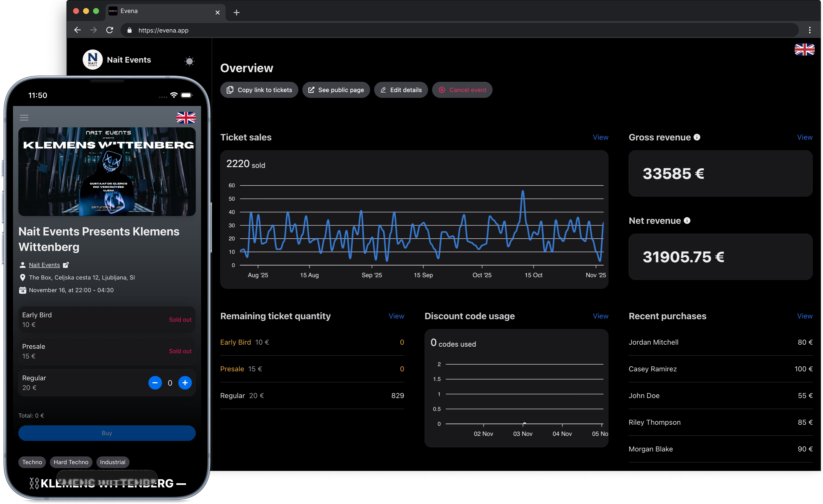
Task: Tap the UK flag on phone screen
Action: (x=186, y=117)
